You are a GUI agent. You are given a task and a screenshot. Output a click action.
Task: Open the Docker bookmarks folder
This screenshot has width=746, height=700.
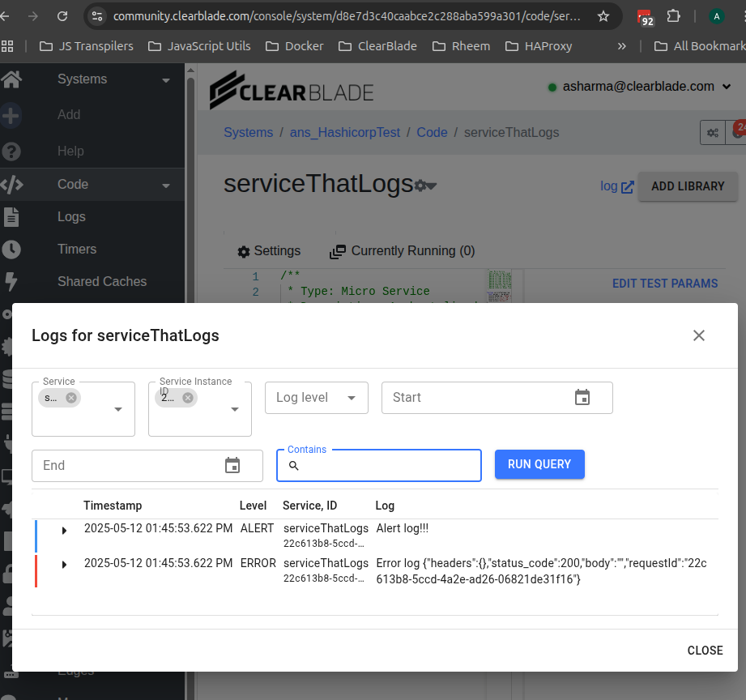(x=296, y=46)
